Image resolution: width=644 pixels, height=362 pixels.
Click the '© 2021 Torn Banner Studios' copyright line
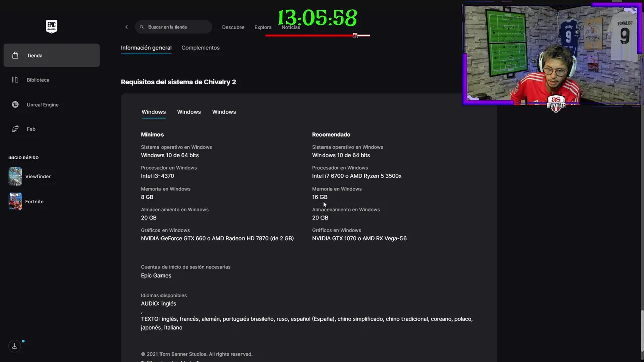point(197,354)
